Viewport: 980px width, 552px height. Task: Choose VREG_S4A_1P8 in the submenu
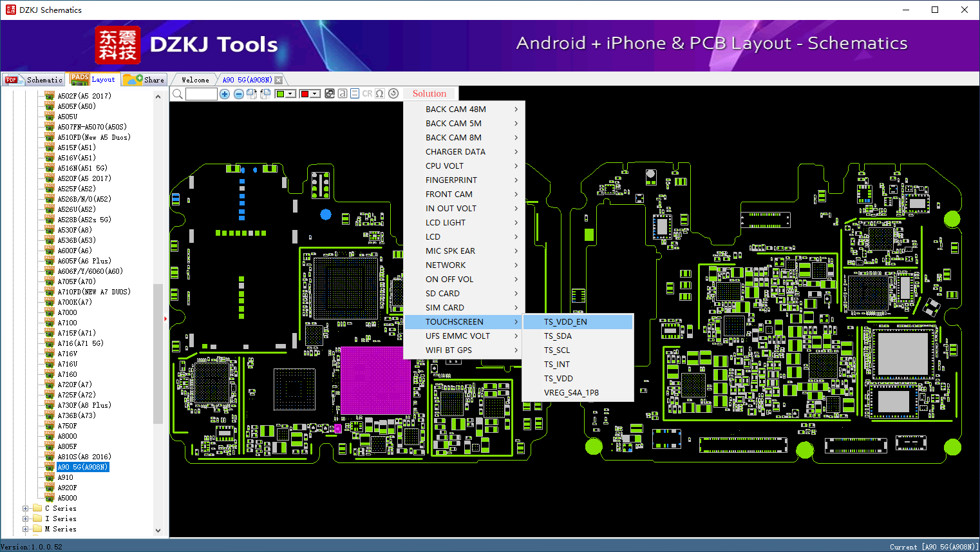(x=571, y=393)
